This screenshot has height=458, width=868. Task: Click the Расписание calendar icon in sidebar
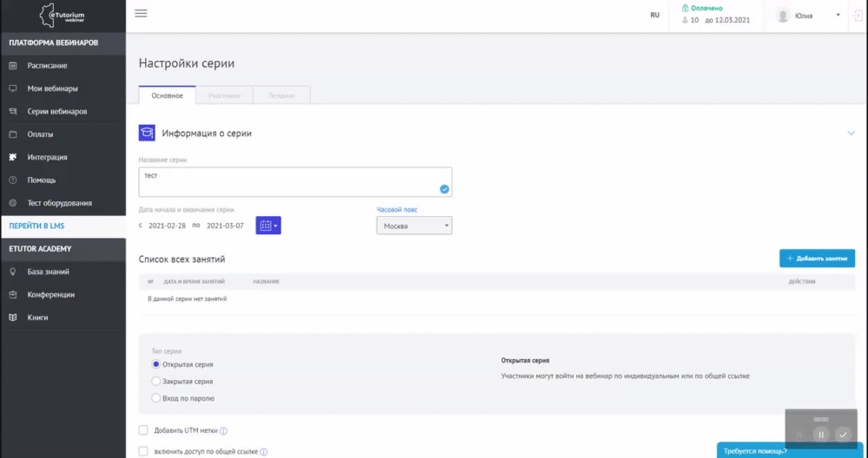[x=12, y=66]
